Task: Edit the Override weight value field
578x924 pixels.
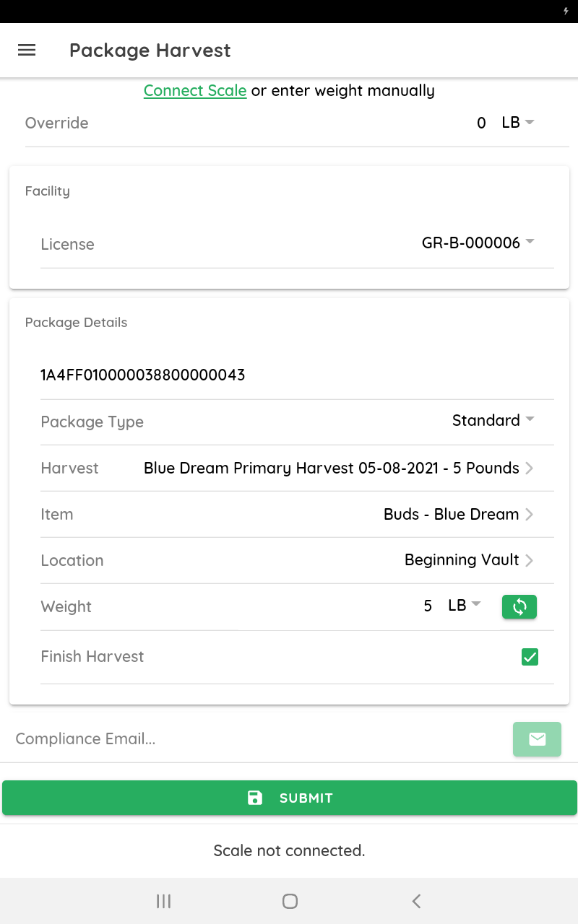Action: point(481,123)
